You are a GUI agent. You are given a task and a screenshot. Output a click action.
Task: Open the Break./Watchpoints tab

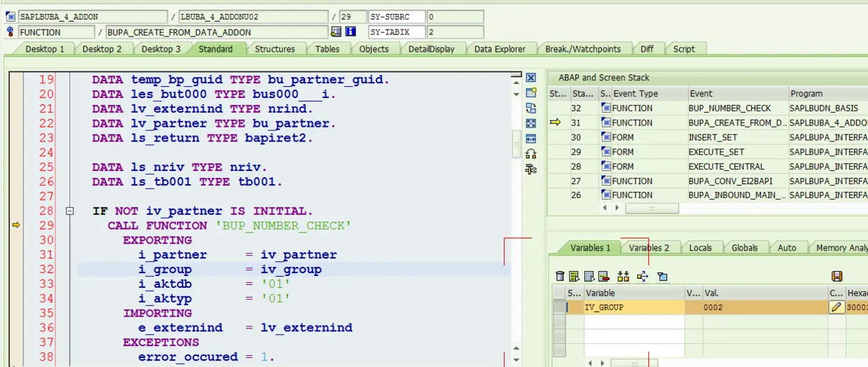[x=583, y=49]
